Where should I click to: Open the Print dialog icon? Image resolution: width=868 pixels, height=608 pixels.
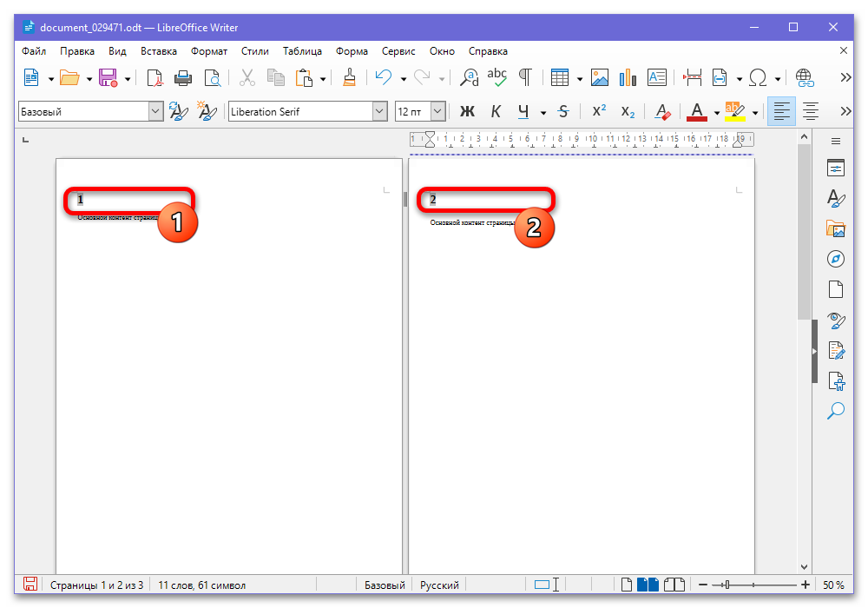(182, 78)
